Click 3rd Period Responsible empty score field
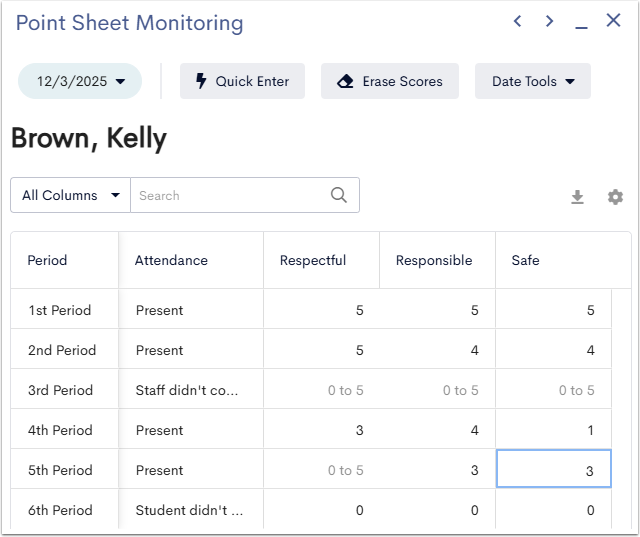 pyautogui.click(x=438, y=390)
